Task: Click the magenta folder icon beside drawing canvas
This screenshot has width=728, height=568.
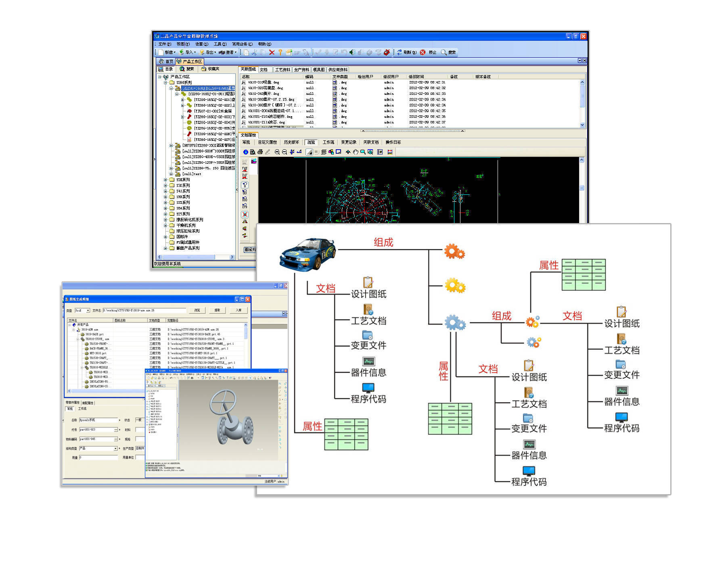Action: click(x=254, y=161)
